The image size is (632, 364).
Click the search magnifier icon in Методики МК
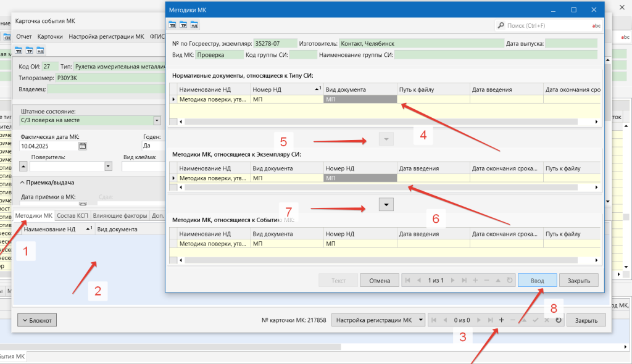tap(501, 25)
